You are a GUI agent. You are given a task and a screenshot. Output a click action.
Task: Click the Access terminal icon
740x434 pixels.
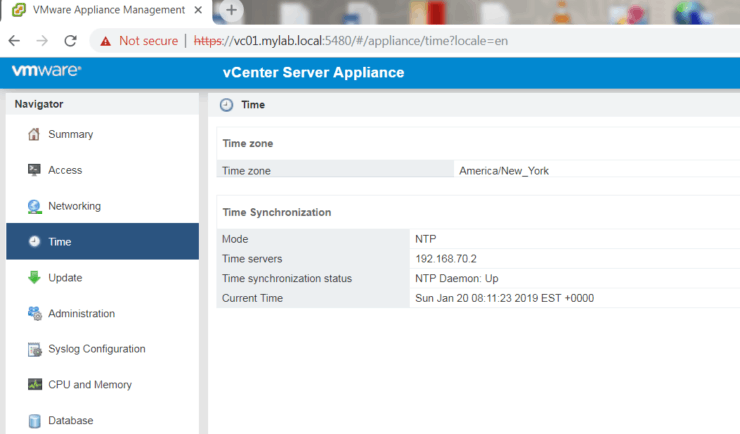34,171
